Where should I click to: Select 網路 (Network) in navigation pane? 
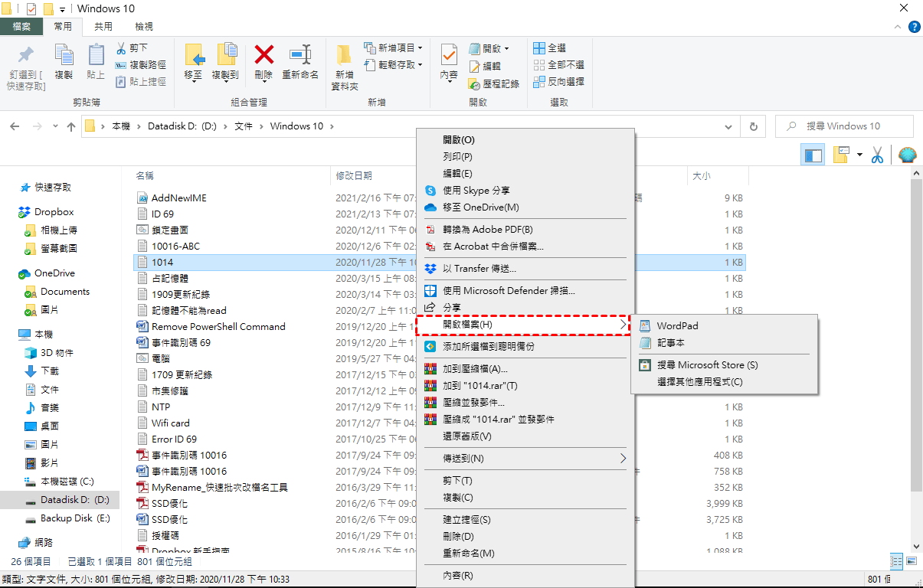tap(35, 542)
